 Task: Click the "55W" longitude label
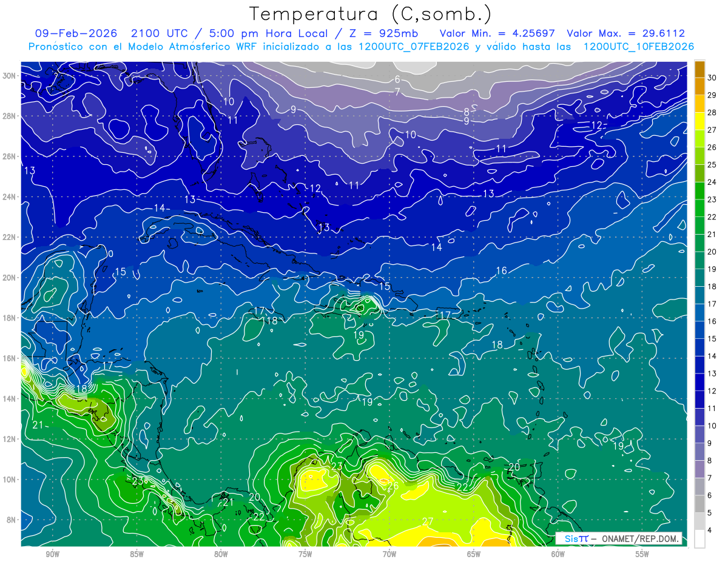click(x=642, y=554)
